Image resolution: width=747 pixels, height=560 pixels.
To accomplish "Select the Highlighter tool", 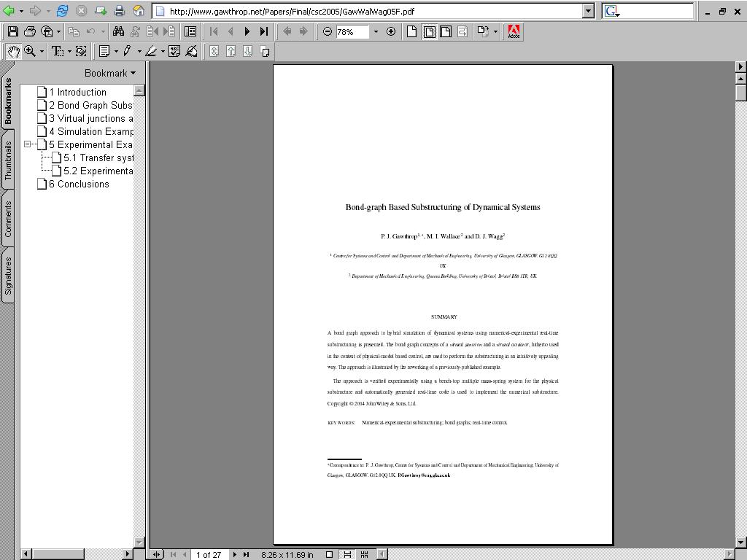I will click(151, 51).
